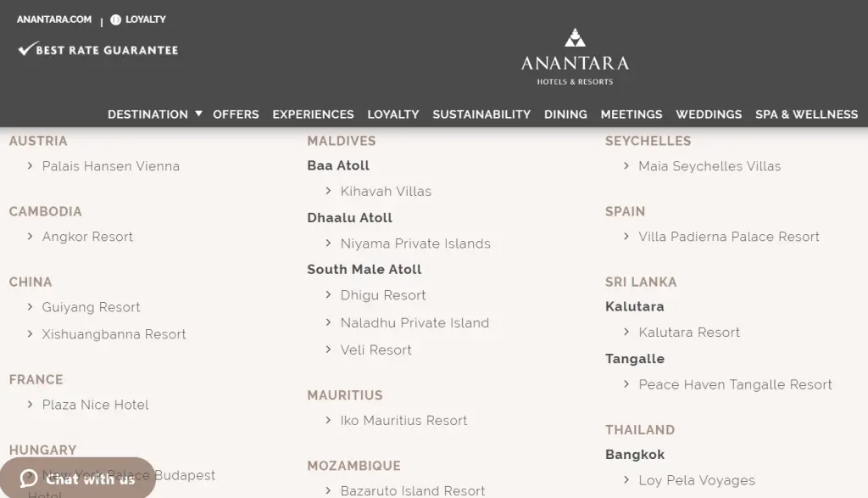The height and width of the screenshot is (498, 868).
Task: Expand the Destination dropdown arrow
Action: coord(198,114)
